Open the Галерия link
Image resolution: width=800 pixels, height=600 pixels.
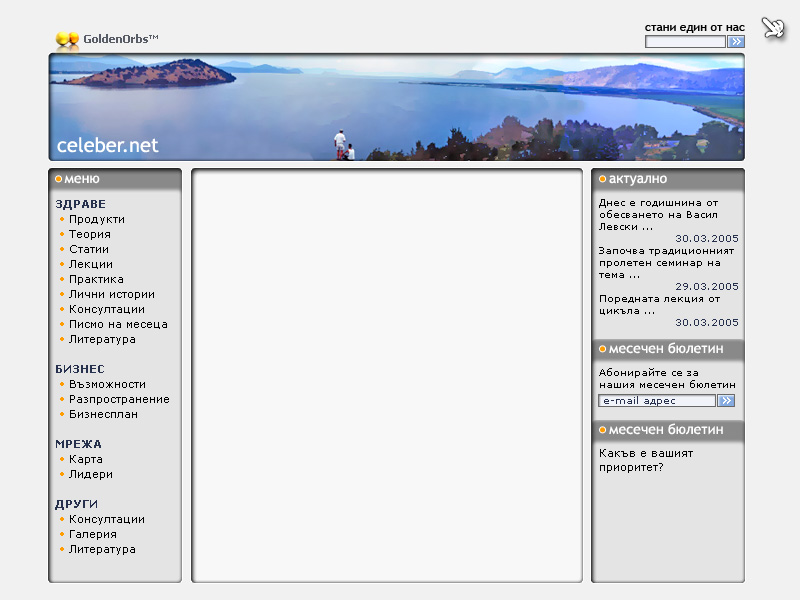tap(93, 534)
